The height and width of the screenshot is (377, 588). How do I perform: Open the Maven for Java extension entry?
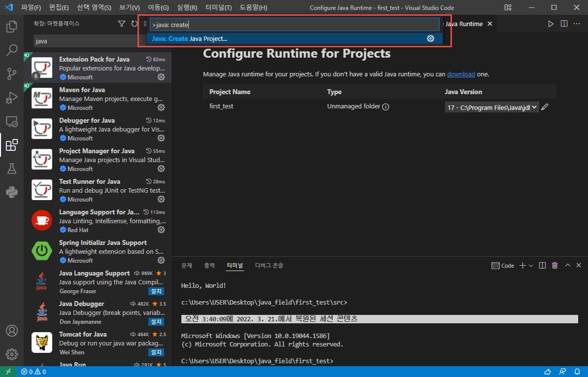coord(98,98)
